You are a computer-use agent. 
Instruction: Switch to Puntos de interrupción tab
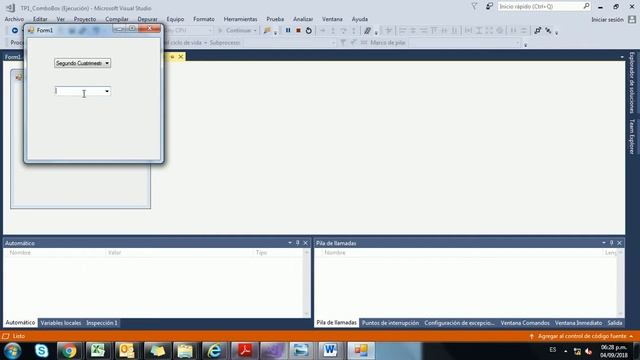[390, 323]
